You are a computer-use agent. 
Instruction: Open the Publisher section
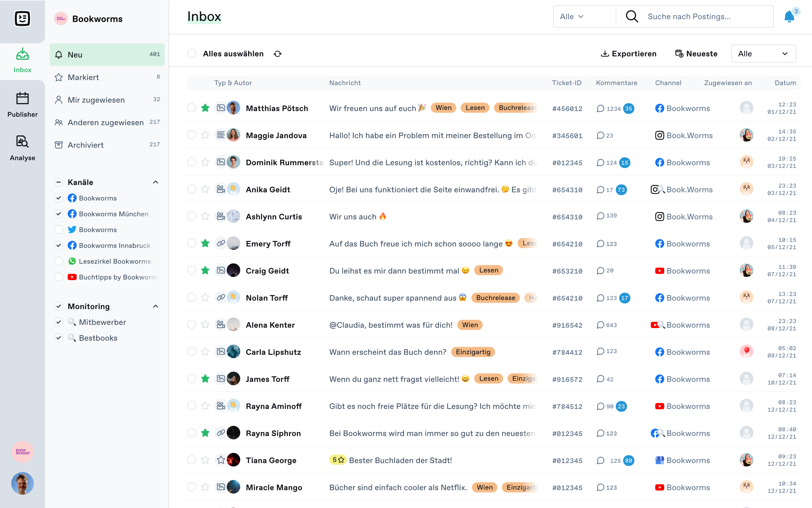point(22,106)
